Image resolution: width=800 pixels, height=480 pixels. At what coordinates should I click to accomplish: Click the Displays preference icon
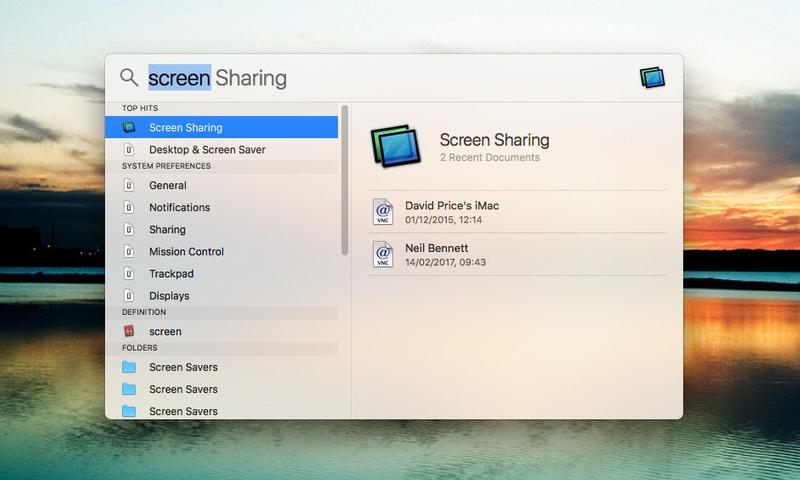click(129, 295)
